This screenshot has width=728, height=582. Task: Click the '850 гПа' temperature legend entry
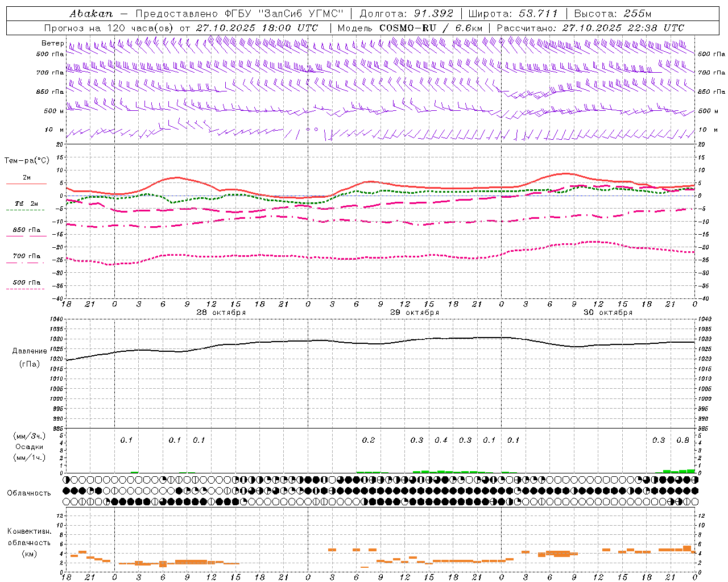click(27, 230)
